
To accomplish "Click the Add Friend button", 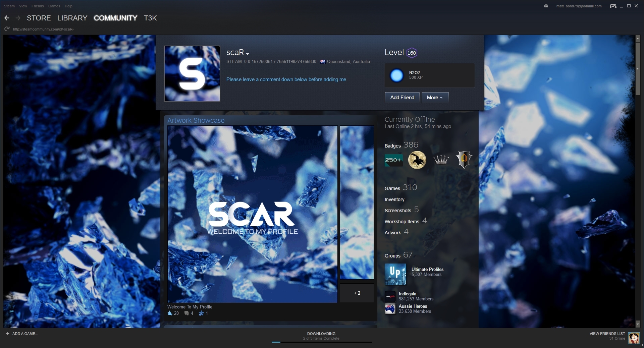I will (402, 98).
